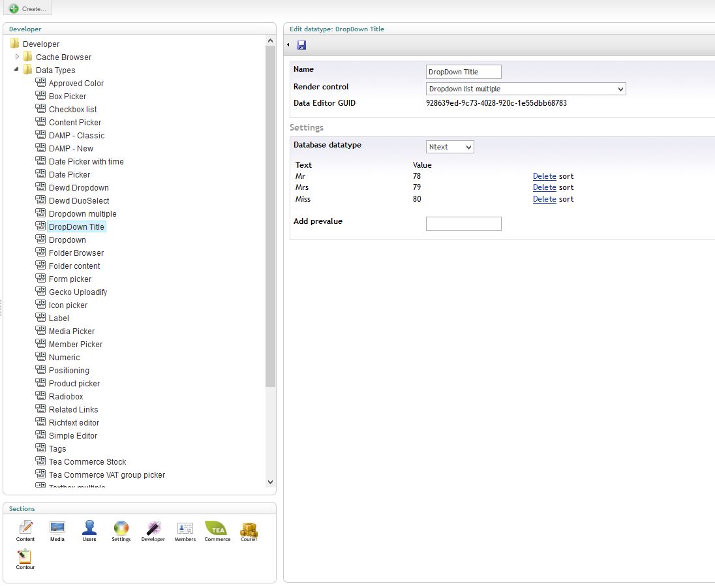Open the Render control dropdown
Viewport: 715px width, 588px height.
click(526, 89)
